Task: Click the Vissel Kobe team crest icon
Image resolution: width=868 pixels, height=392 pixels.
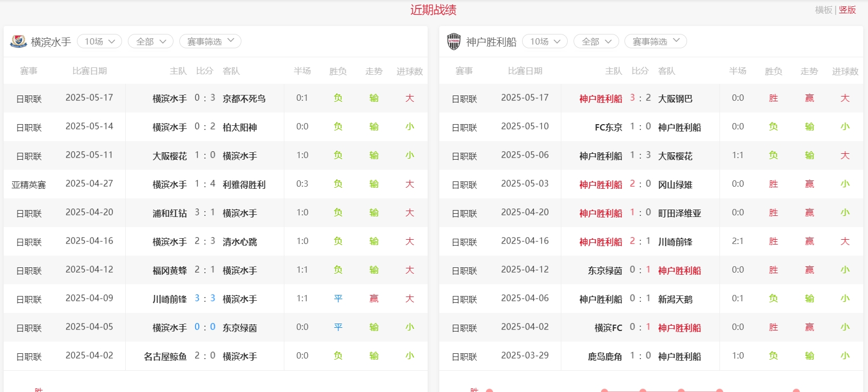Action: (x=454, y=41)
